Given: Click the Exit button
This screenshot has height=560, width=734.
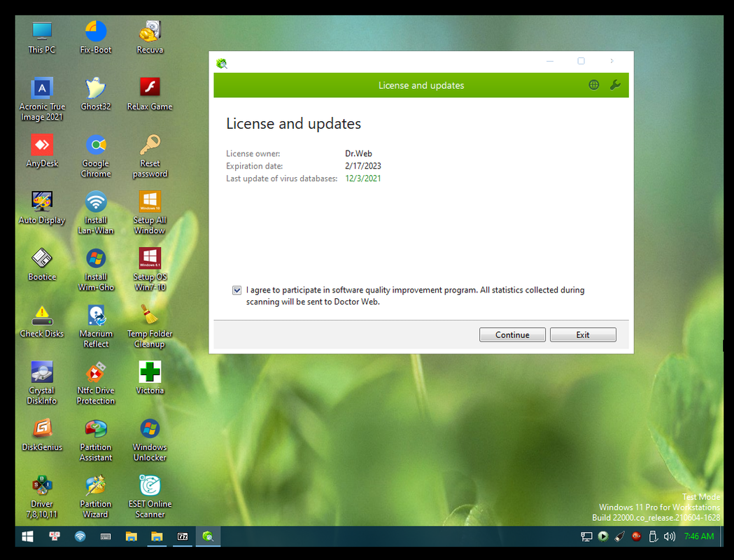Looking at the screenshot, I should (x=583, y=335).
